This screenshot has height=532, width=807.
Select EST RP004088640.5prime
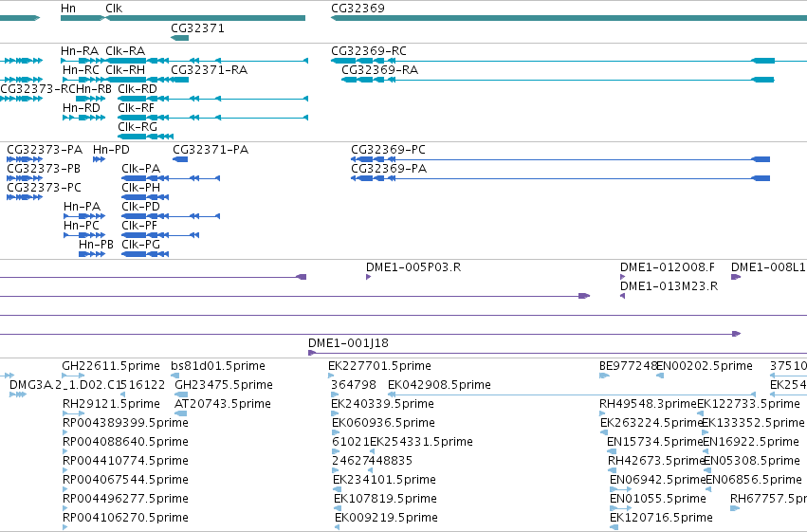pyautogui.click(x=125, y=443)
